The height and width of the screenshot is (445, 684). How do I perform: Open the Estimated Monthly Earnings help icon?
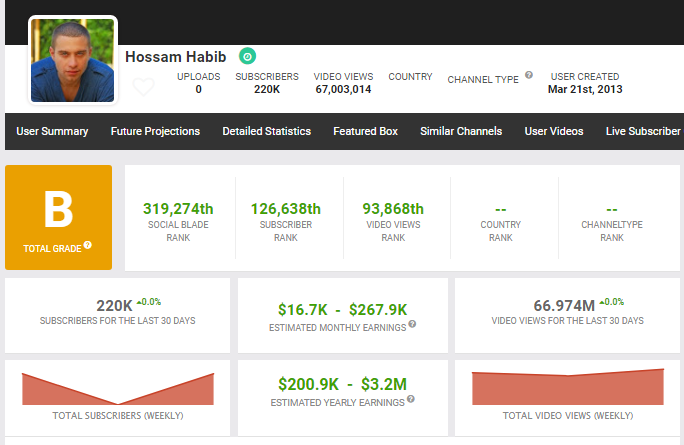[412, 324]
